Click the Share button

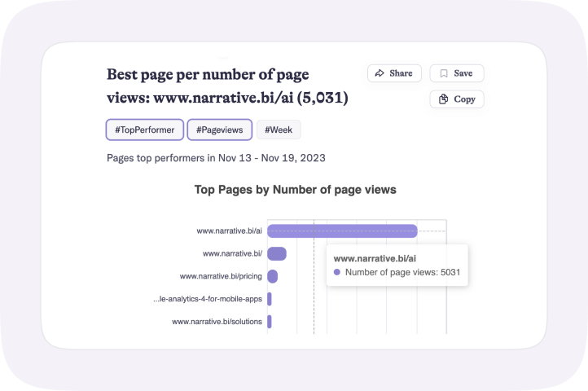[394, 73]
